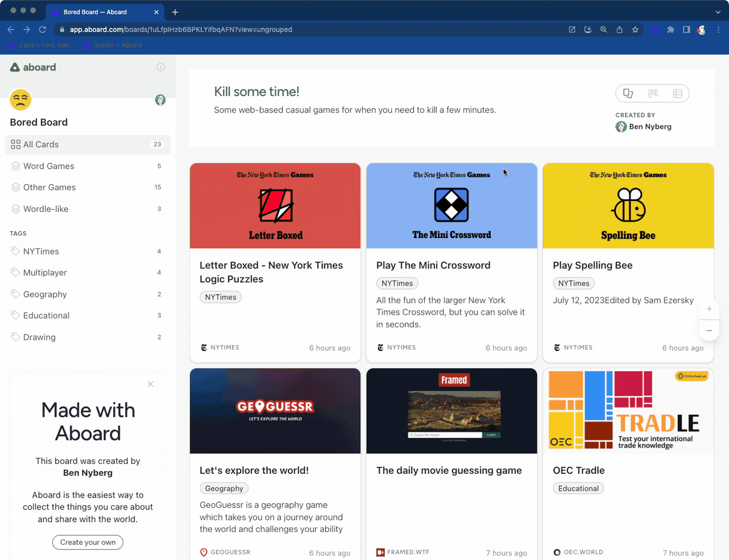Image resolution: width=729 pixels, height=560 pixels.
Task: Open the Letter Boxed card thumbnail
Action: point(275,206)
